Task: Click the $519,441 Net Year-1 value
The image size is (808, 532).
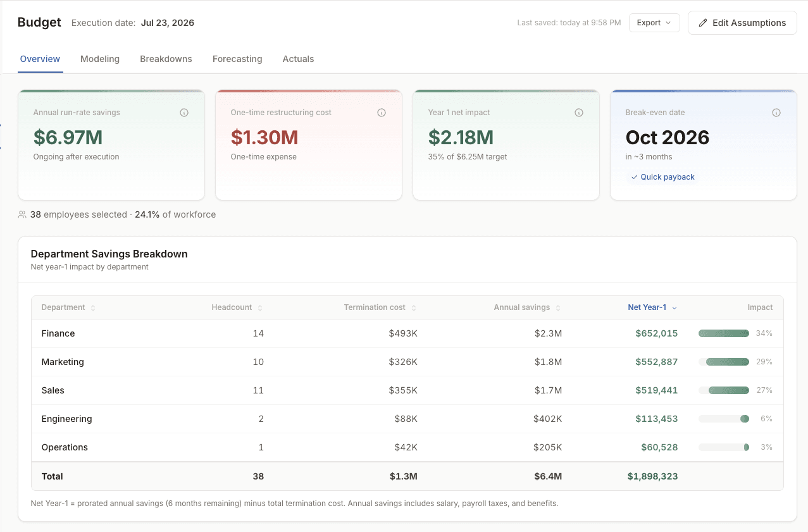Action: (657, 390)
